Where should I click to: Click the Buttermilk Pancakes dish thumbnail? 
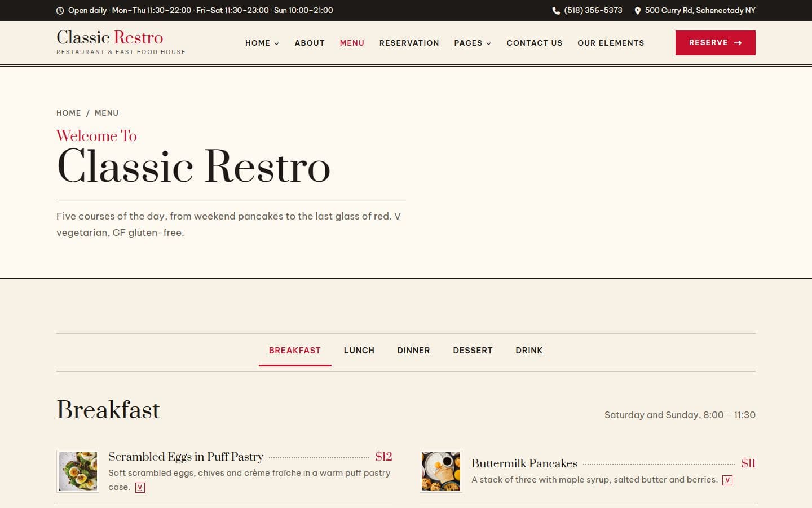tap(441, 471)
